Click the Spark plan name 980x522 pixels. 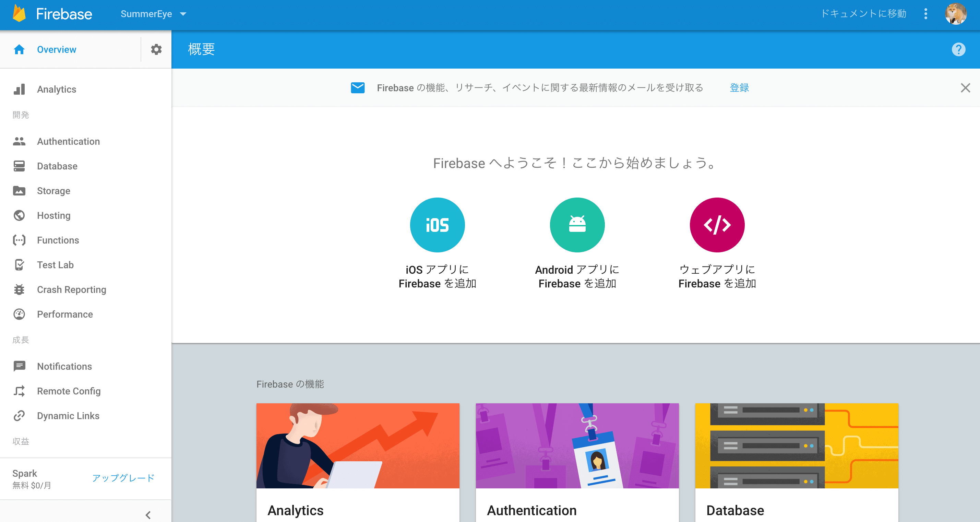pyautogui.click(x=25, y=473)
